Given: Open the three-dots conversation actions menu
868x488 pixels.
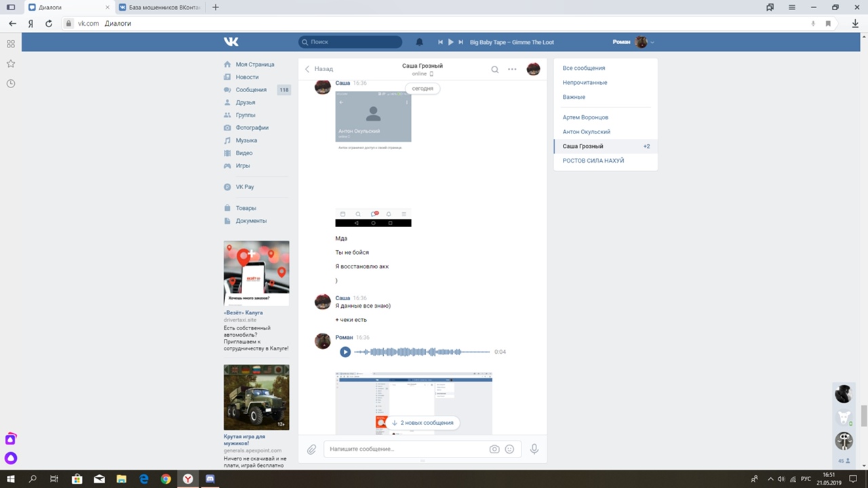Looking at the screenshot, I should (x=512, y=69).
